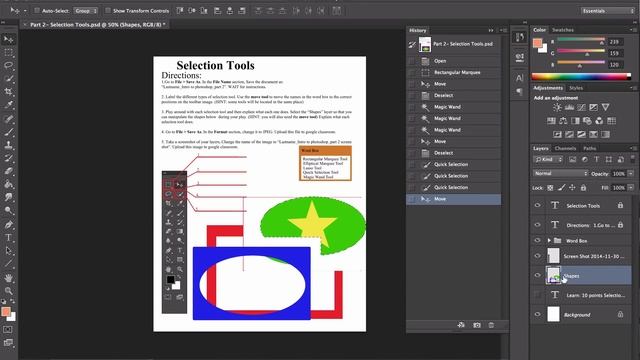
Task: Select the Hand tool
Action: (8, 278)
